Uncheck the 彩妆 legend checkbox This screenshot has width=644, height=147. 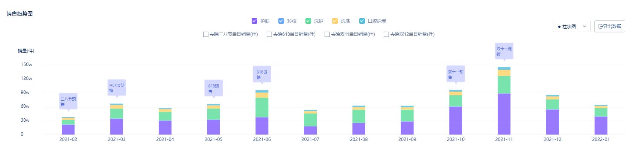click(x=281, y=21)
